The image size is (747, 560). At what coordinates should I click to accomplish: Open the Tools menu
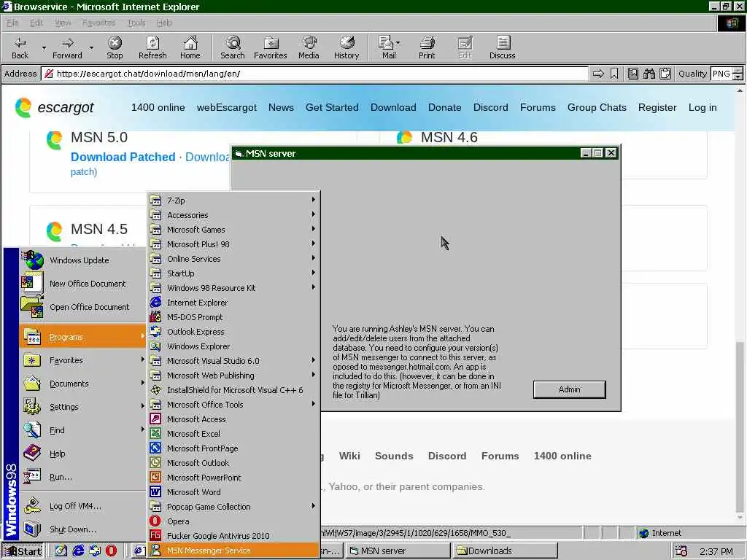136,23
